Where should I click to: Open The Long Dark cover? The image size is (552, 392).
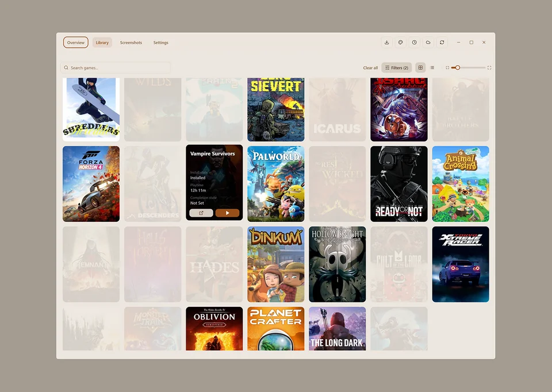(x=338, y=328)
